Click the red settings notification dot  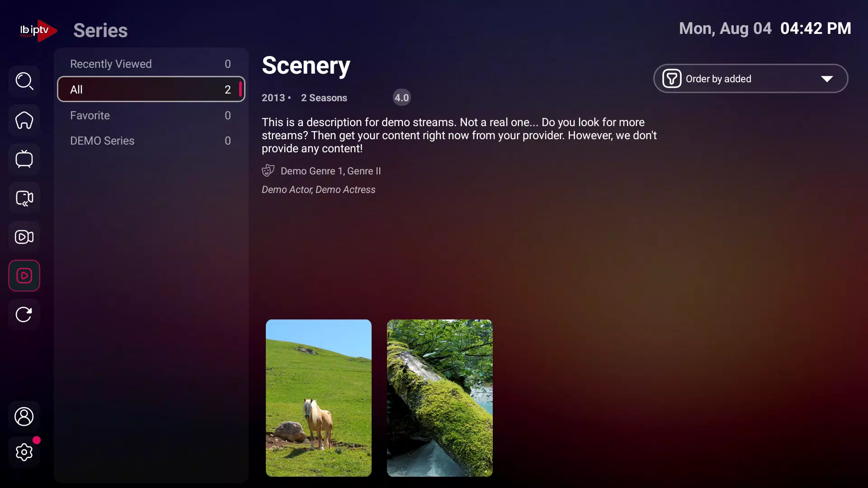pos(37,440)
